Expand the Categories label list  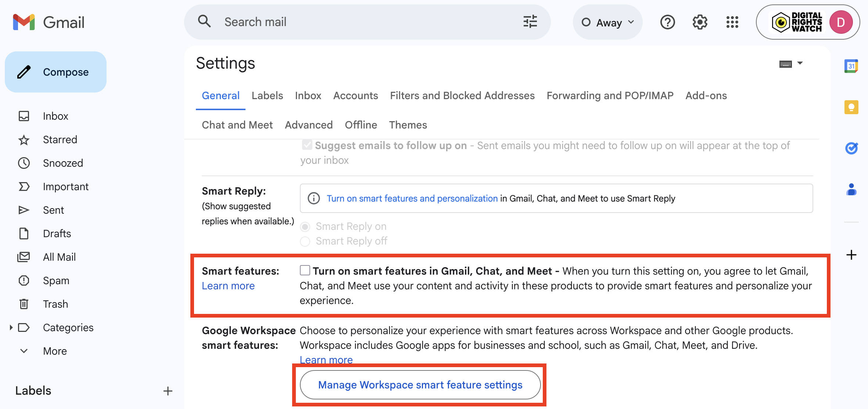(x=11, y=327)
